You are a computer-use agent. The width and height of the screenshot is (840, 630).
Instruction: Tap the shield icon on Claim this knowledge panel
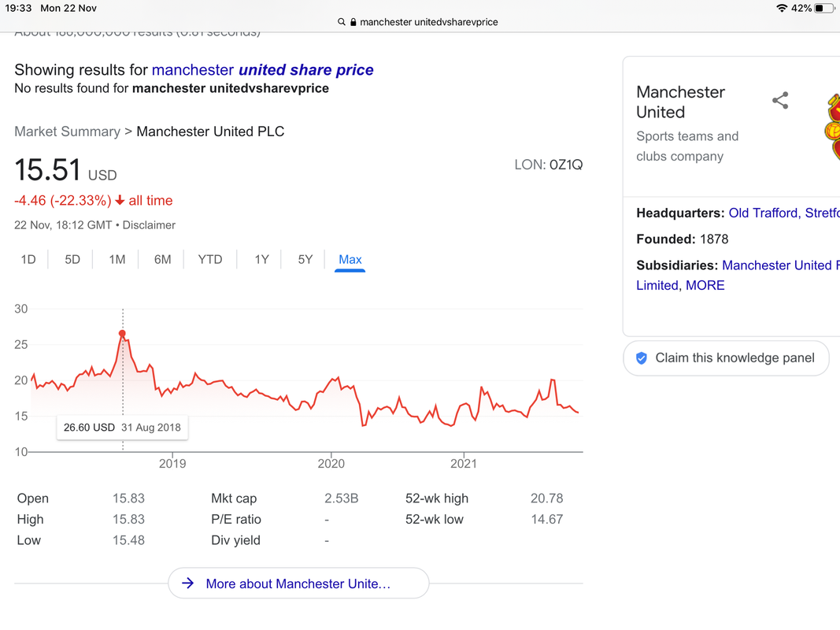pos(642,358)
